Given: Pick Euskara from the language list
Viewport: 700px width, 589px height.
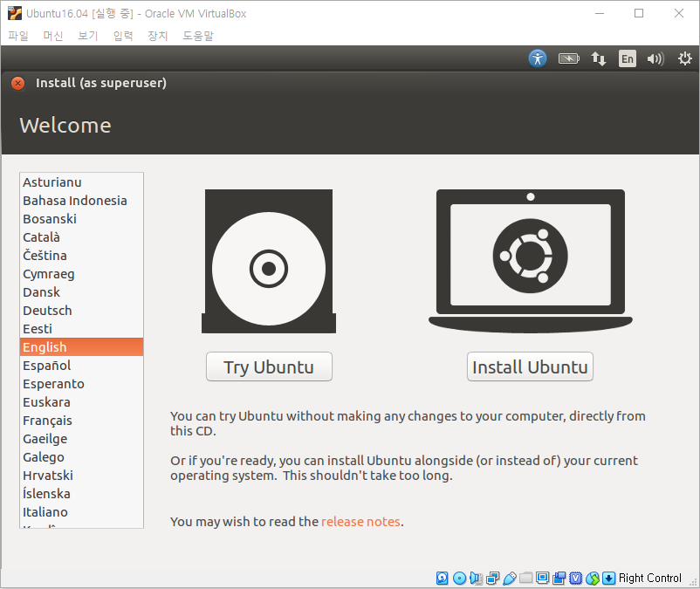Looking at the screenshot, I should 82,402.
